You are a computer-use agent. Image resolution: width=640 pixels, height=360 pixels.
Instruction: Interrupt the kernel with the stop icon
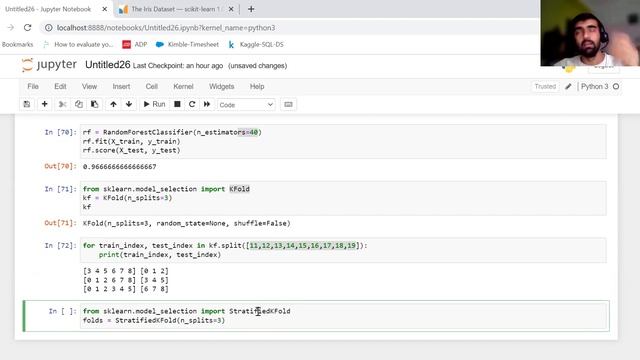click(177, 104)
